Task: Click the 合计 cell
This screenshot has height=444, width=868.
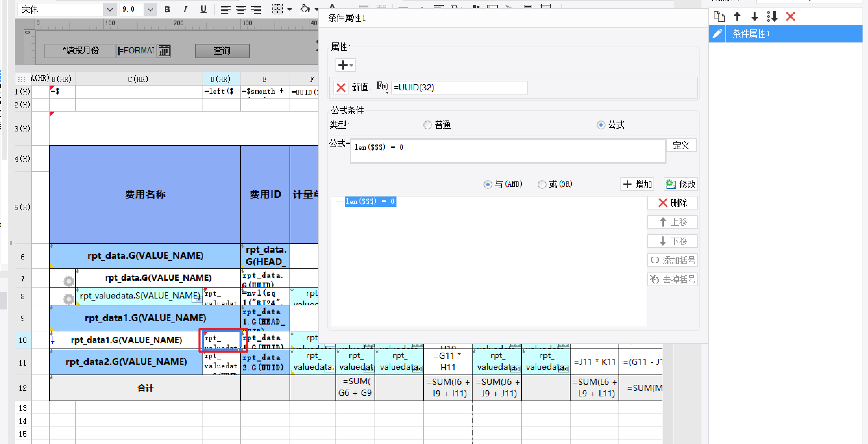Action: click(145, 388)
